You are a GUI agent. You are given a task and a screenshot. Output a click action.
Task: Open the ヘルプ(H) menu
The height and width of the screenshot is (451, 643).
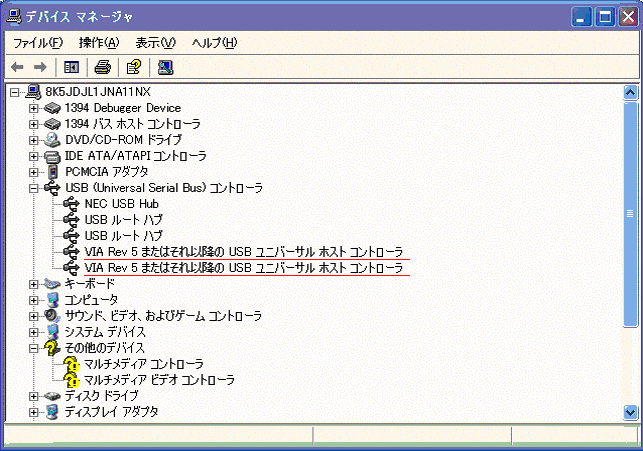click(x=214, y=42)
